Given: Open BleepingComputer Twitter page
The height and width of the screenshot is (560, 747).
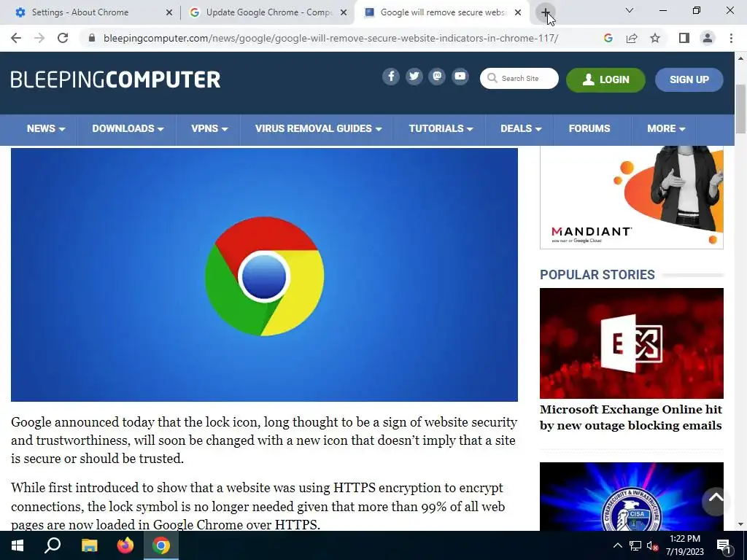Looking at the screenshot, I should (414, 76).
